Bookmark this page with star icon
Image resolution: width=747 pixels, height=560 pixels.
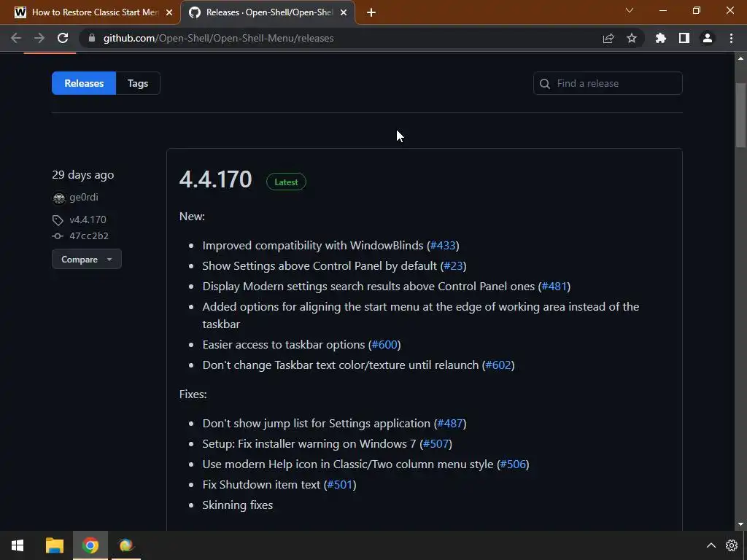tap(632, 38)
